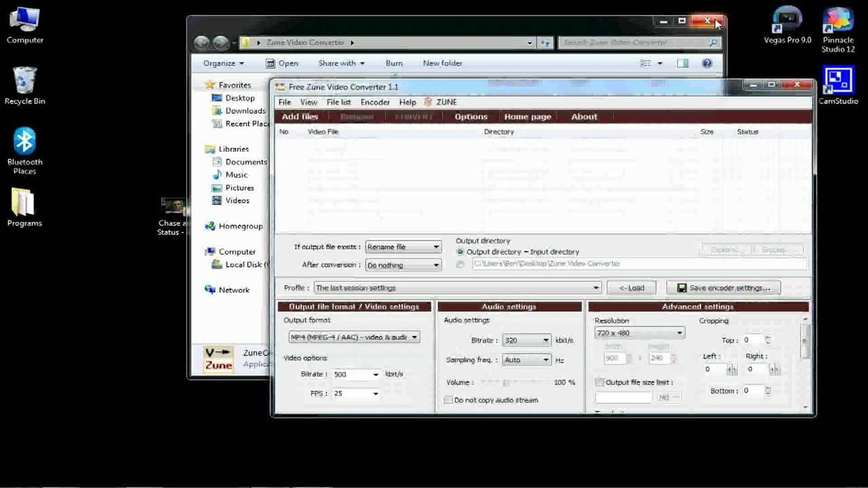Enable 'Output file size limit' checkbox

599,382
